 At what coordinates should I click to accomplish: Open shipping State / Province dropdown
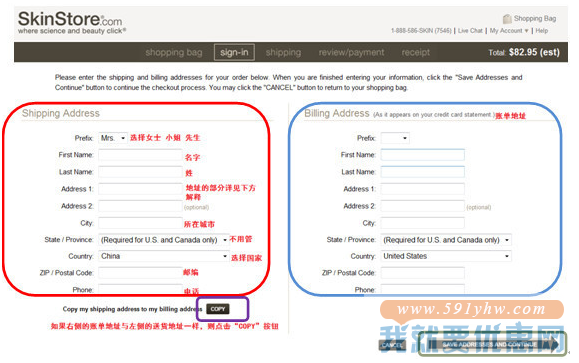coord(164,240)
